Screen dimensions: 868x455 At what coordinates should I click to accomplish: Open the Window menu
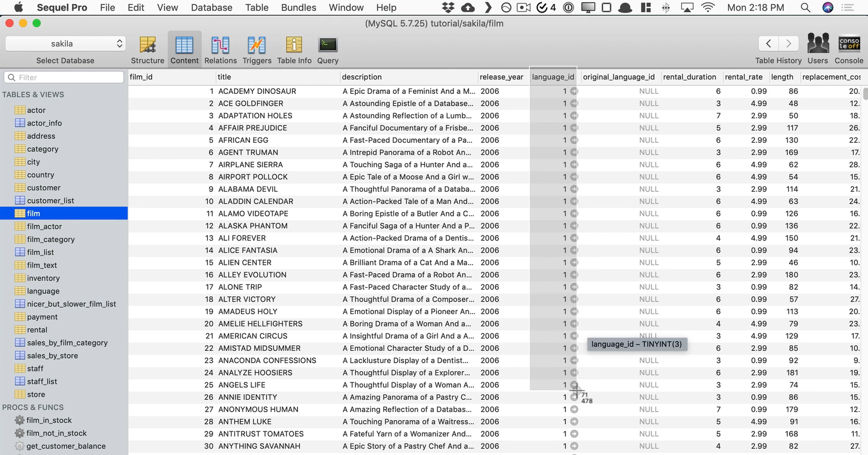click(346, 7)
